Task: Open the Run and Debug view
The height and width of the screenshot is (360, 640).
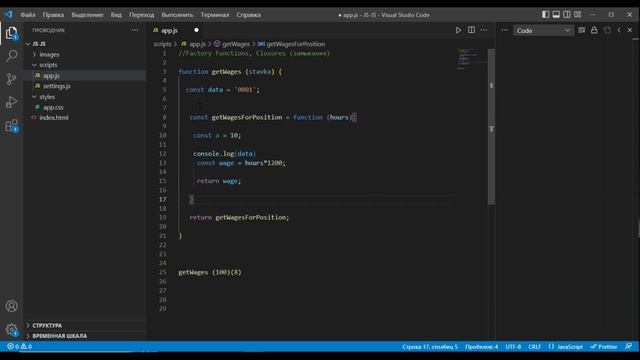Action: tap(11, 102)
